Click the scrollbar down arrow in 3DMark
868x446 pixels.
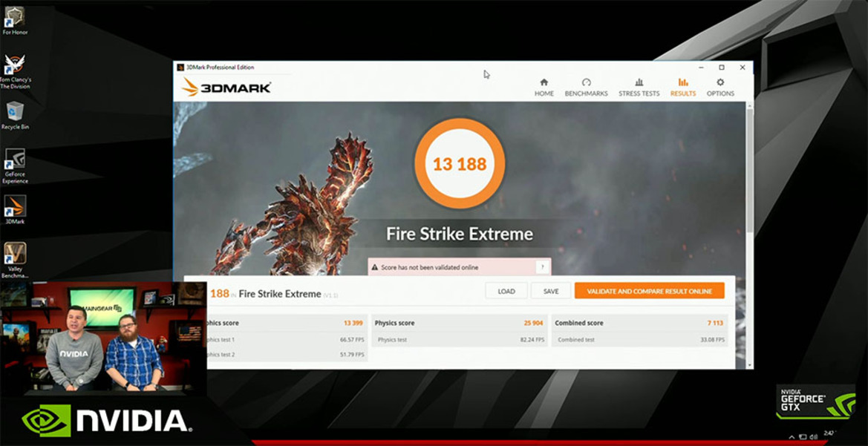pyautogui.click(x=749, y=365)
